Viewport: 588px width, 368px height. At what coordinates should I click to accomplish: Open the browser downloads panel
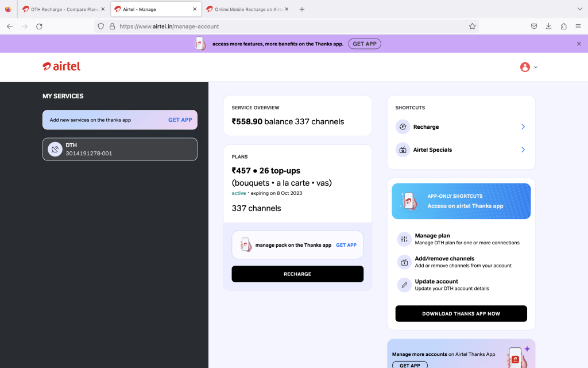click(548, 26)
